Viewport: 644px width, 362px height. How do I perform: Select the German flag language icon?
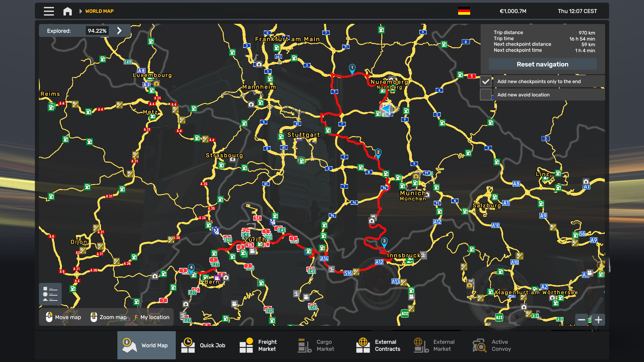click(464, 11)
